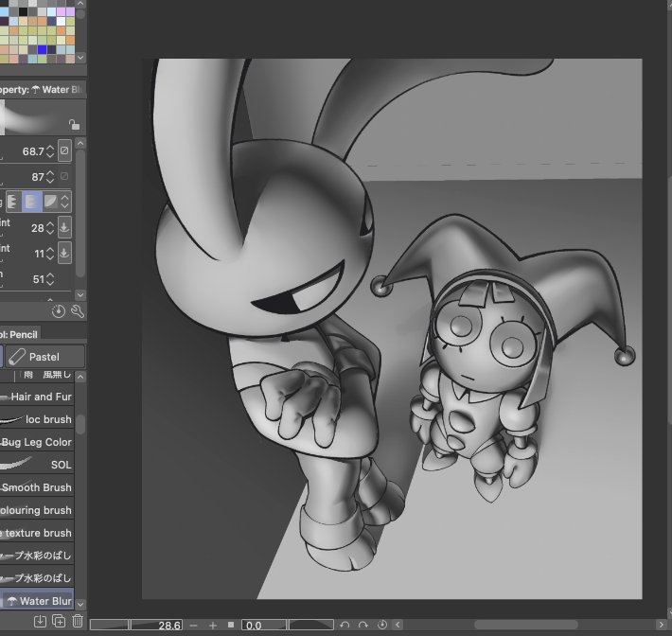Zoom out with minus button

click(x=193, y=626)
